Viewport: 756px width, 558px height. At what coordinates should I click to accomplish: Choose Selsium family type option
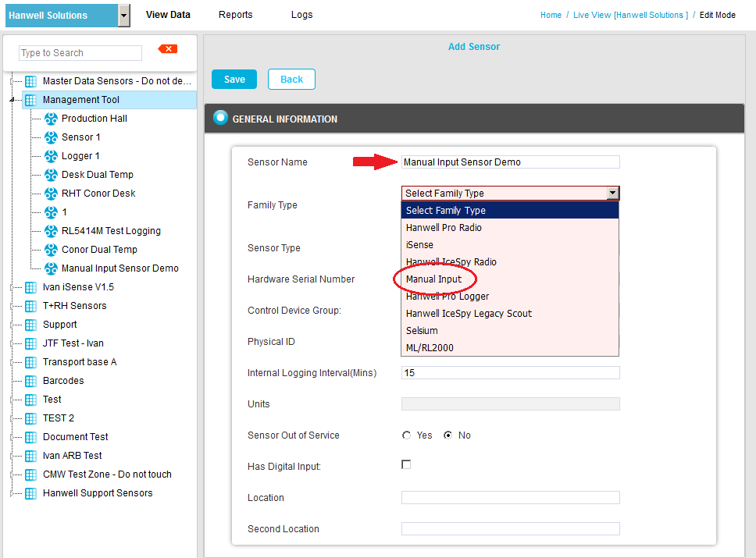pyautogui.click(x=510, y=331)
